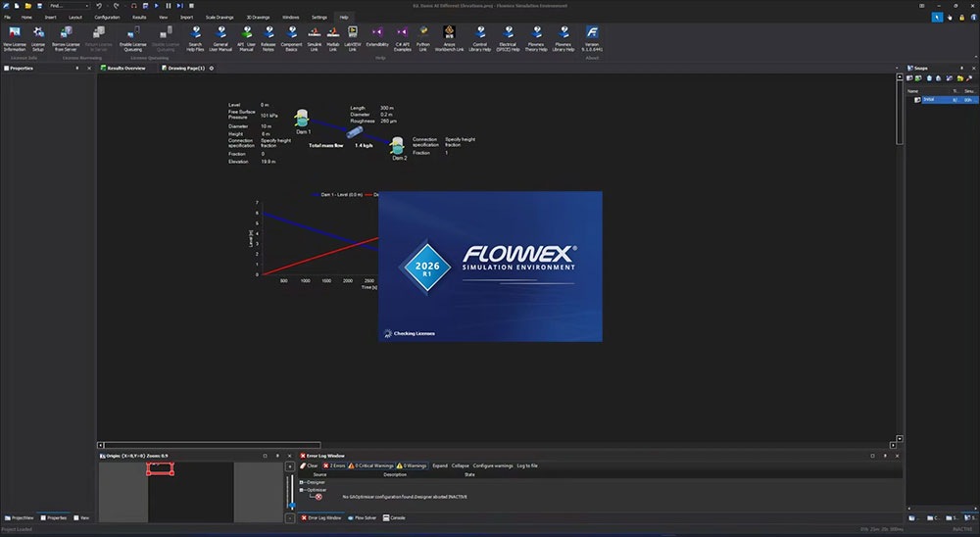Open Flownex Library Help

tap(563, 39)
